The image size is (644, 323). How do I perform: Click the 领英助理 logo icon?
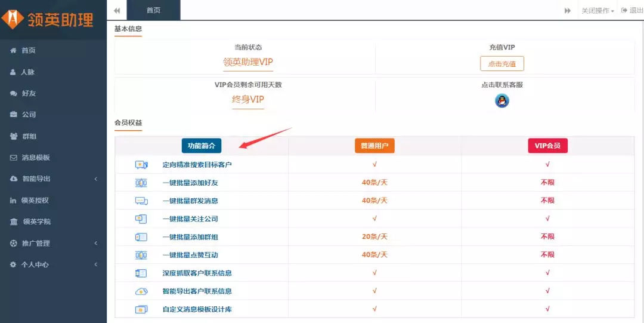tap(13, 19)
